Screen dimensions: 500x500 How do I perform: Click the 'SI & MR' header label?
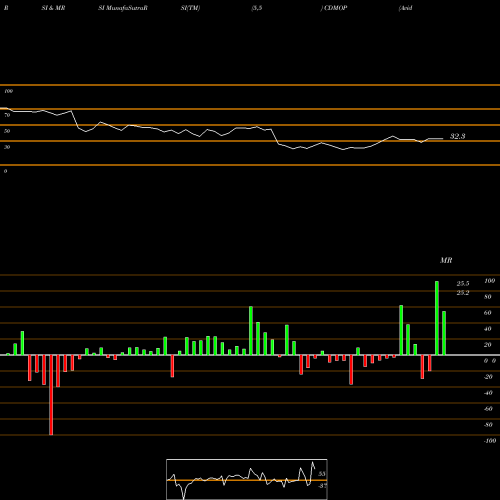click(53, 8)
